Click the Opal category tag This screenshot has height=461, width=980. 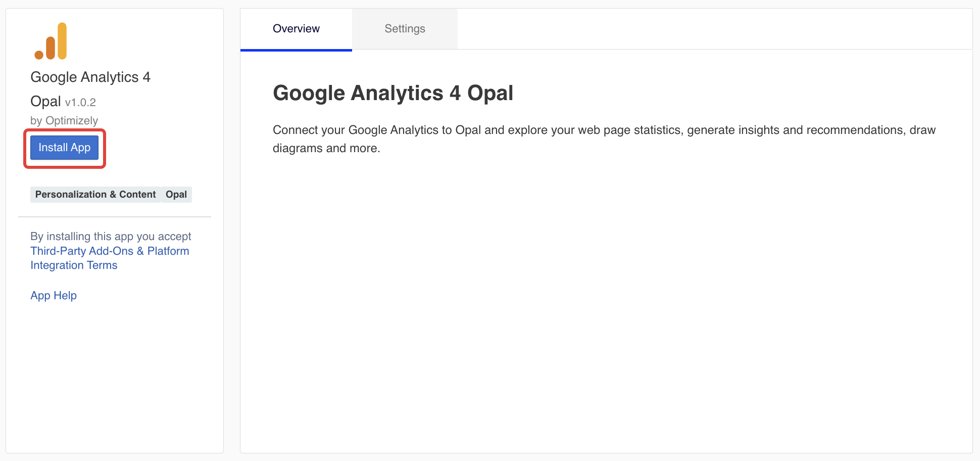(x=176, y=194)
